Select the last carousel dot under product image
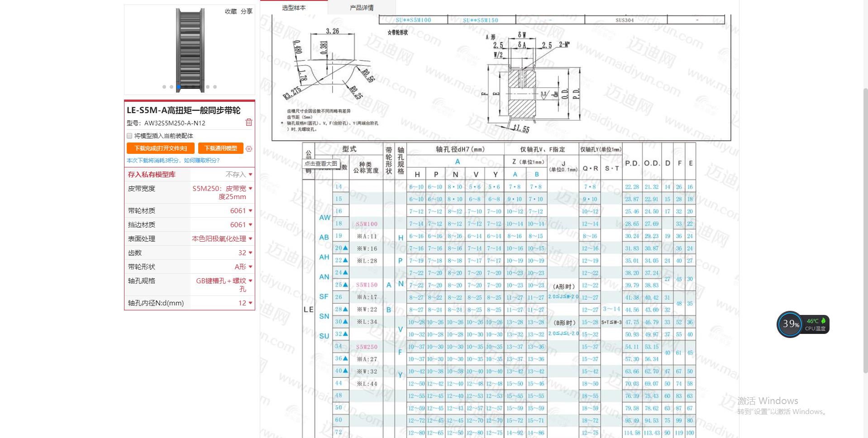 point(215,87)
